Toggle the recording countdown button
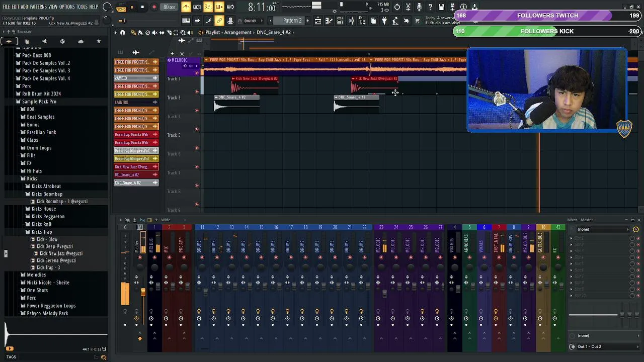This screenshot has width=644, height=362. click(x=208, y=7)
